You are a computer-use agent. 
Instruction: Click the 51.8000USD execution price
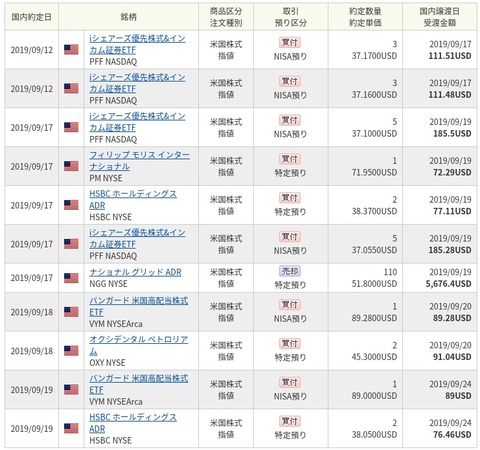tap(374, 284)
